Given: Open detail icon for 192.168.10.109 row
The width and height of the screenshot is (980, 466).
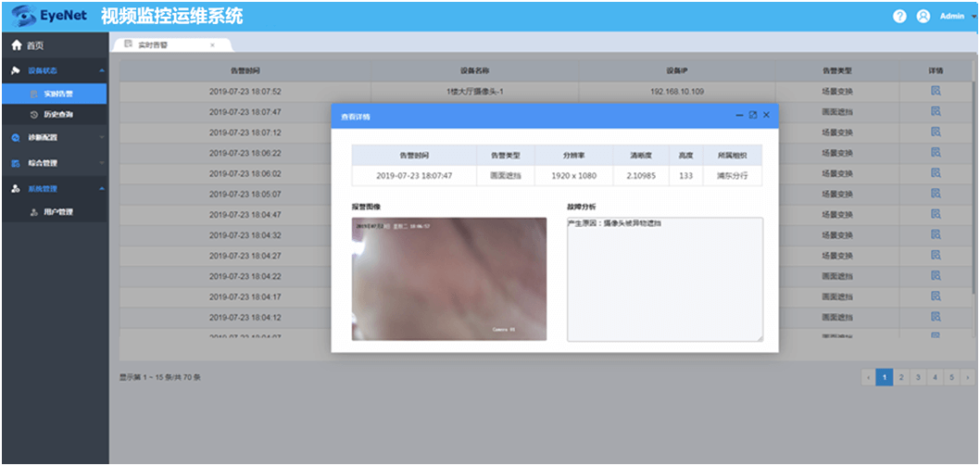Looking at the screenshot, I should coord(936,92).
